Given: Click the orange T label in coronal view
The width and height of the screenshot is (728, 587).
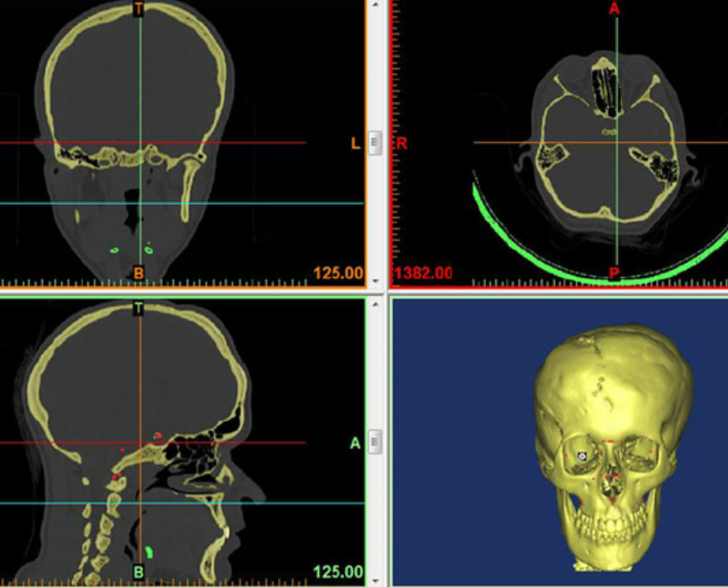Looking at the screenshot, I should click(x=139, y=9).
